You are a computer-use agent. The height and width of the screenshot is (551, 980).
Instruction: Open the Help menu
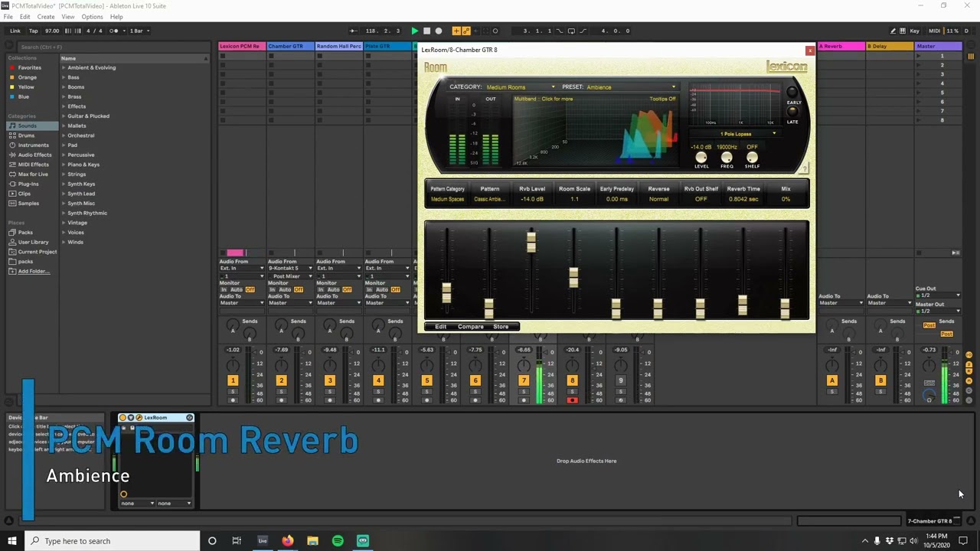point(116,17)
